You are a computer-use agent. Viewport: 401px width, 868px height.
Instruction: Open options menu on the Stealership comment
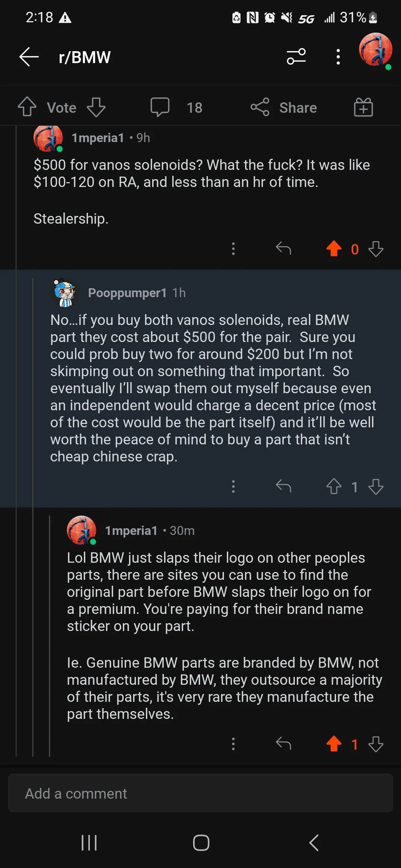coord(233,249)
